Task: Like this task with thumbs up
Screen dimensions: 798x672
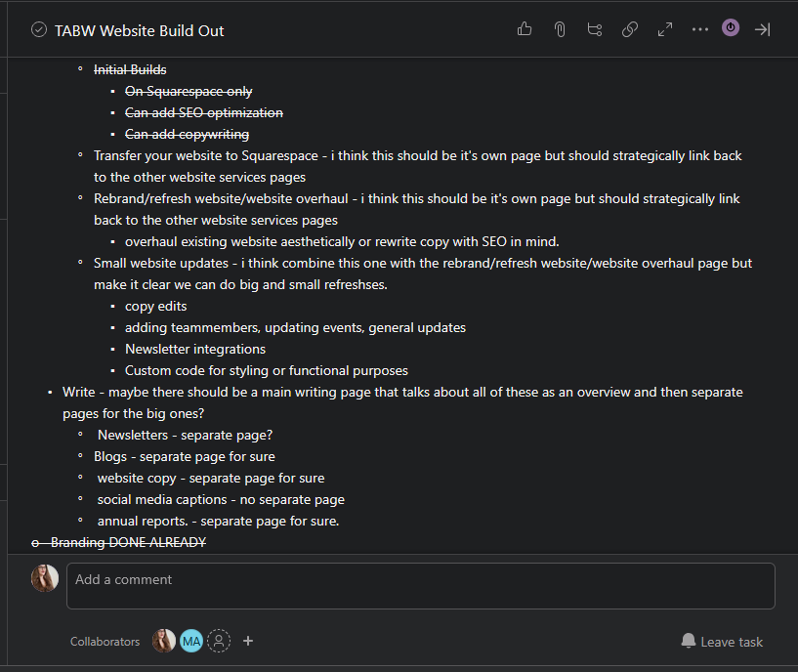Action: click(525, 29)
